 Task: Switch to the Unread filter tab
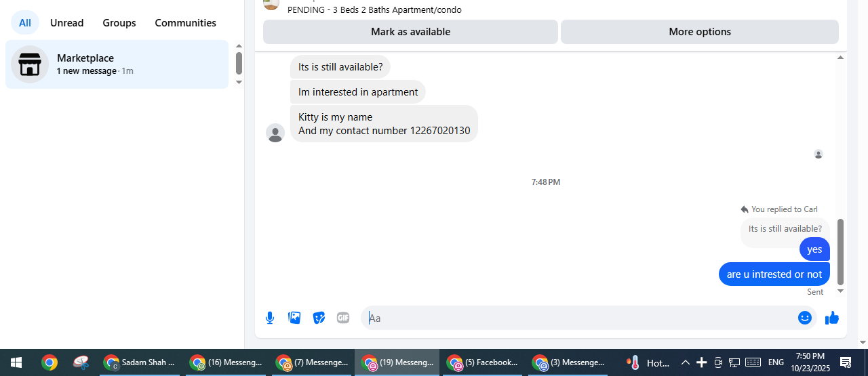coord(67,22)
